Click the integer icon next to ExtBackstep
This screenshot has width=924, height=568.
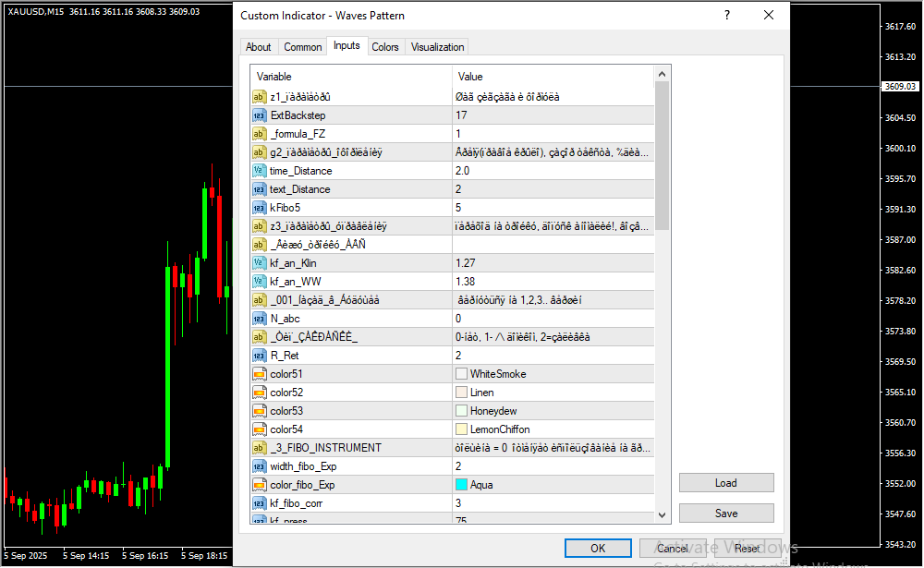tap(259, 115)
